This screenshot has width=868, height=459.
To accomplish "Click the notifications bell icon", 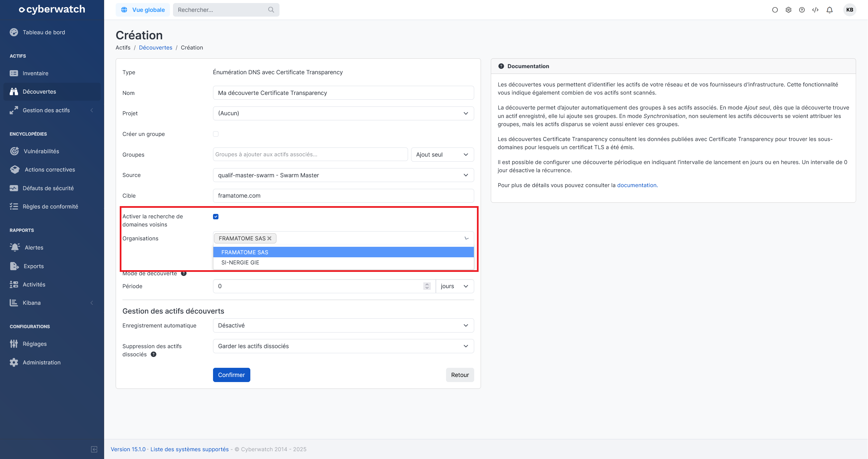I will (x=829, y=10).
